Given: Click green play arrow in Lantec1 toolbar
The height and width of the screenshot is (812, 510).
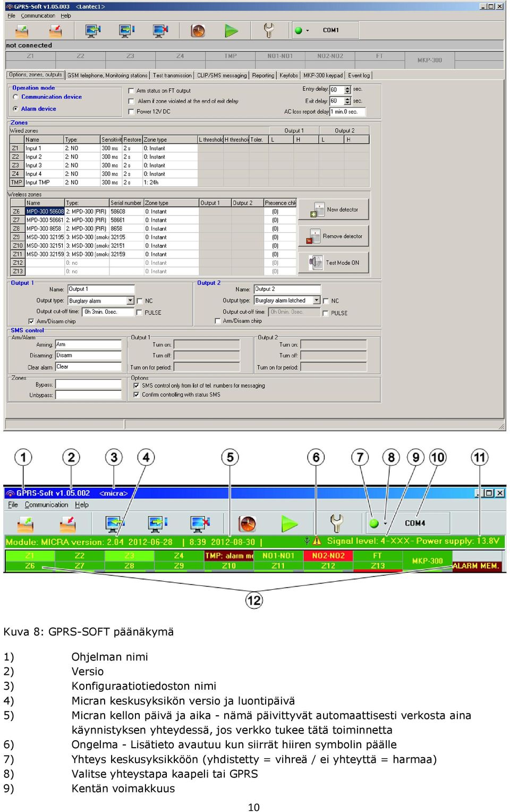Looking at the screenshot, I should tap(231, 31).
